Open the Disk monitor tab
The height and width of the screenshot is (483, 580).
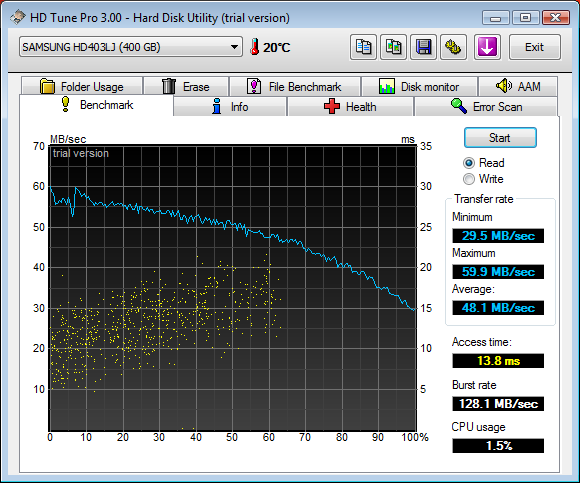coord(419,87)
